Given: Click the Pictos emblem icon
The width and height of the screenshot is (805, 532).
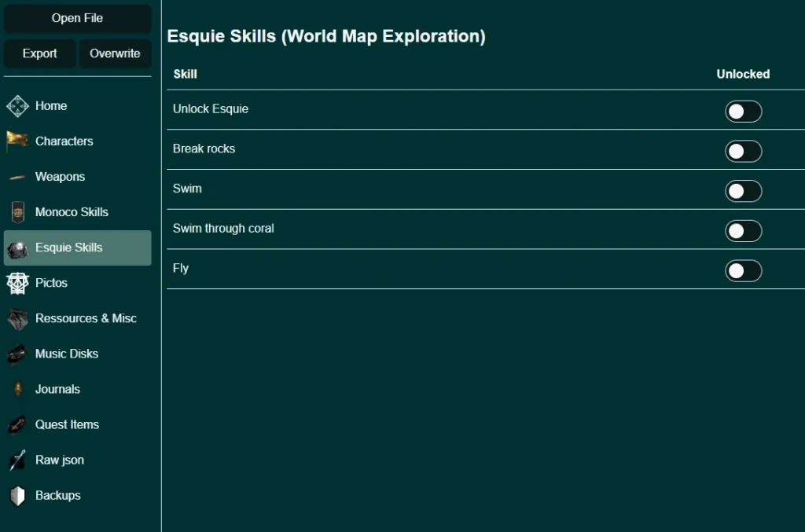Looking at the screenshot, I should point(17,283).
